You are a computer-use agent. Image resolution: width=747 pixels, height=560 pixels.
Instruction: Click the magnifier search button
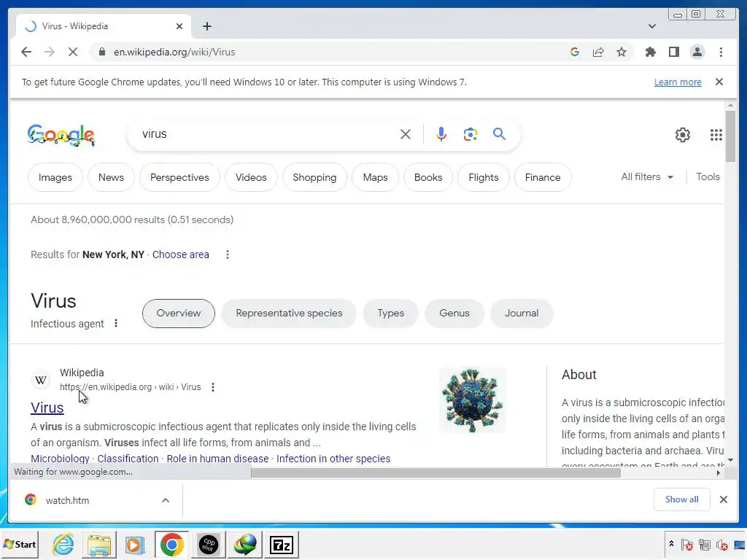click(x=499, y=134)
